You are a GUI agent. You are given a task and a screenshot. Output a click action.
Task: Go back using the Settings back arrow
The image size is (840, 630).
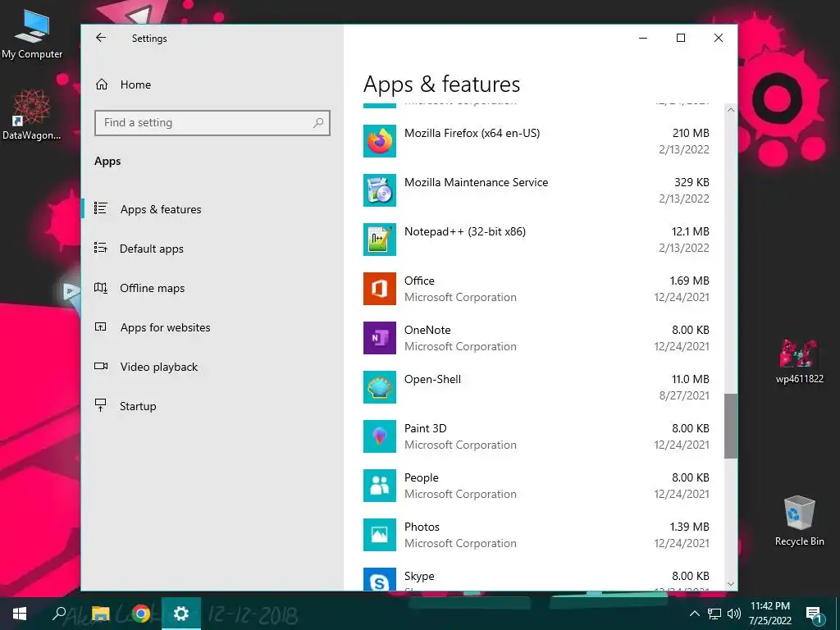101,38
